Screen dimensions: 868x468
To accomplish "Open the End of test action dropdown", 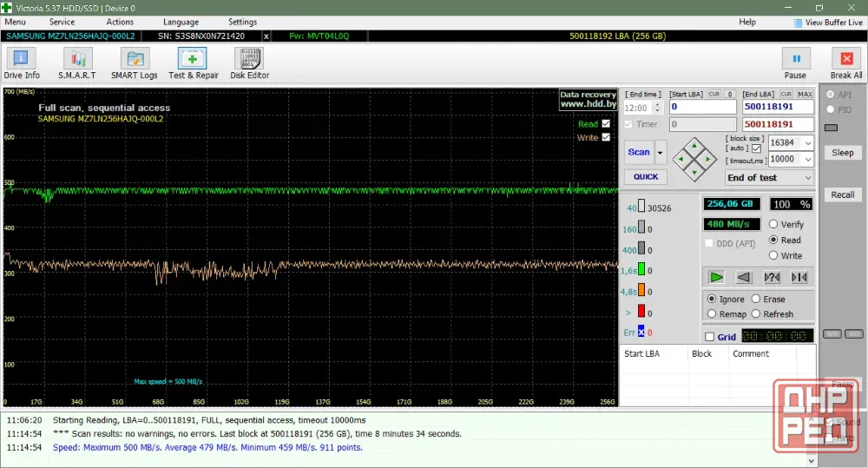I will tap(808, 178).
